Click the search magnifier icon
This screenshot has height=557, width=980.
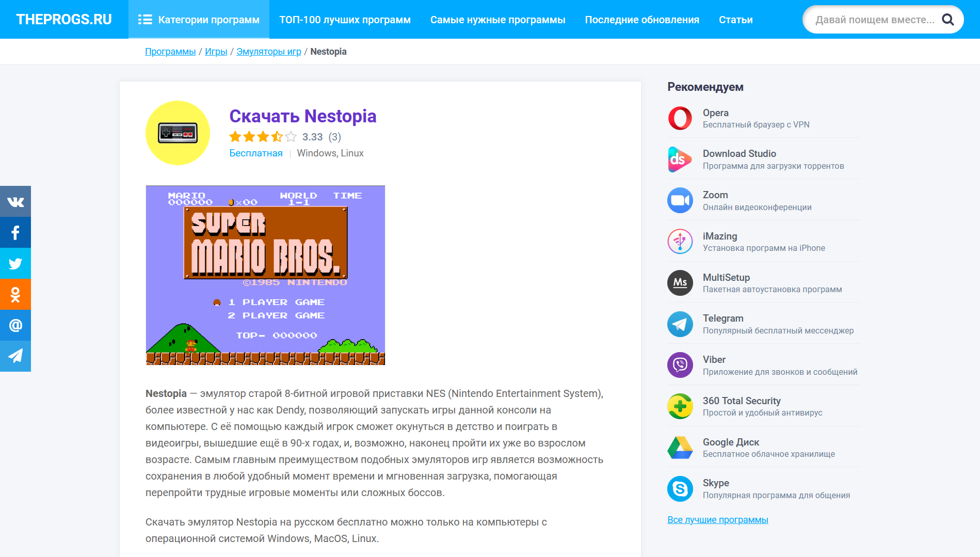pyautogui.click(x=947, y=20)
